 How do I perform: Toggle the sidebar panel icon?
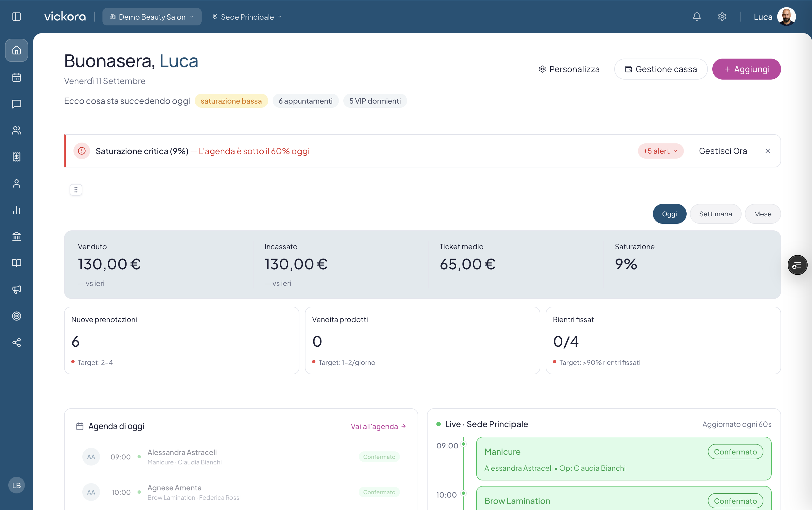17,17
